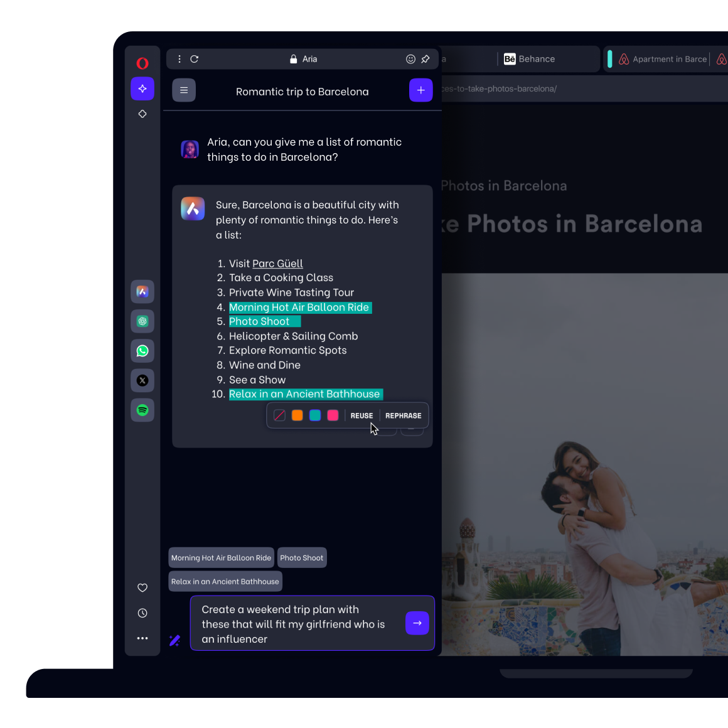Reload the Aria page

click(195, 58)
